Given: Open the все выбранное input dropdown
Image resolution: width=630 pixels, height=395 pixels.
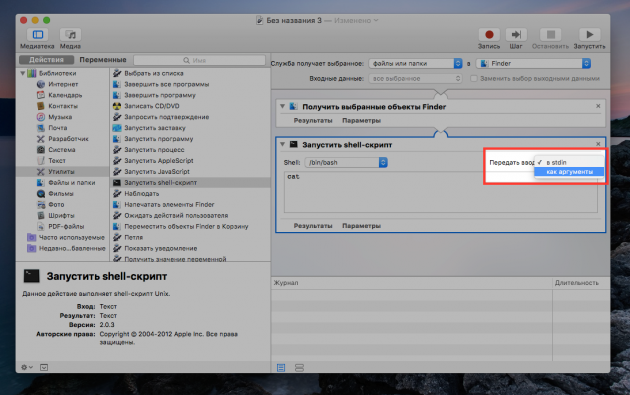Looking at the screenshot, I should [x=415, y=79].
